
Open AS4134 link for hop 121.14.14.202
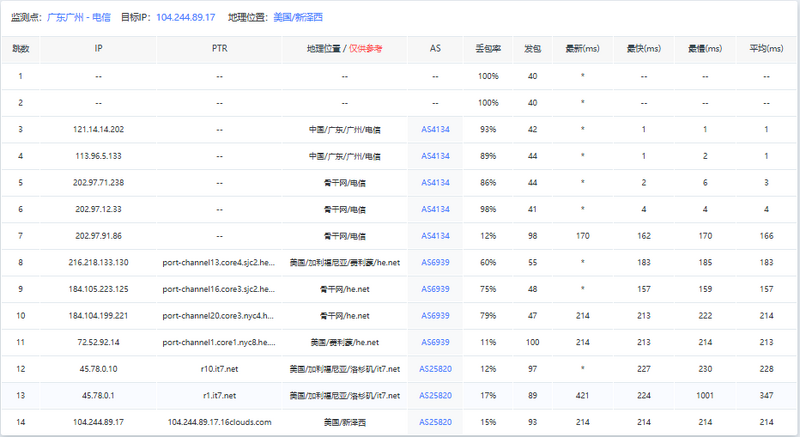coord(435,130)
